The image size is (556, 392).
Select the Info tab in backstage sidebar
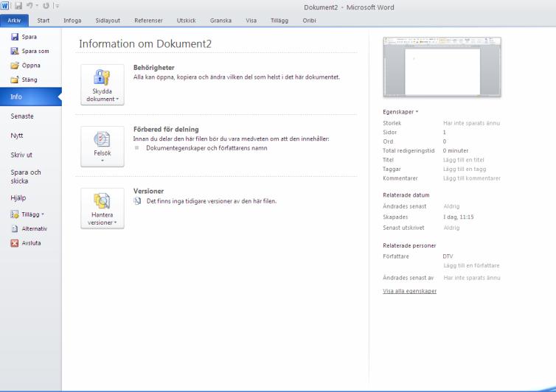30,97
